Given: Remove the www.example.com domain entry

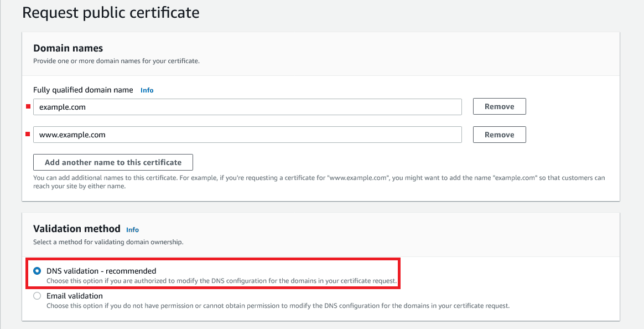Looking at the screenshot, I should click(x=498, y=134).
